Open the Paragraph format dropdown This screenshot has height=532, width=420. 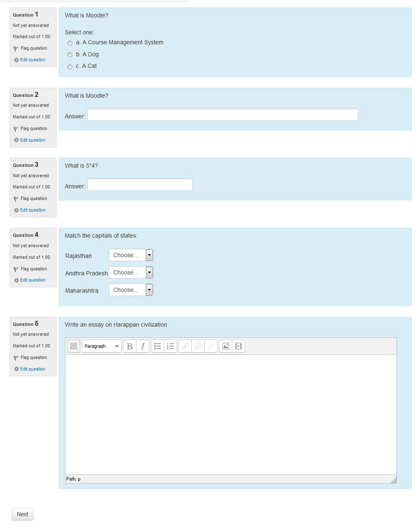point(101,346)
